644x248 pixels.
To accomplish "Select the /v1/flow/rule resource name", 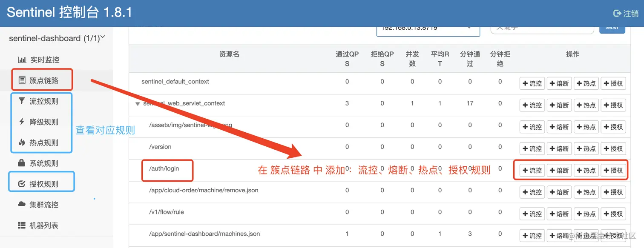I will pyautogui.click(x=167, y=212).
